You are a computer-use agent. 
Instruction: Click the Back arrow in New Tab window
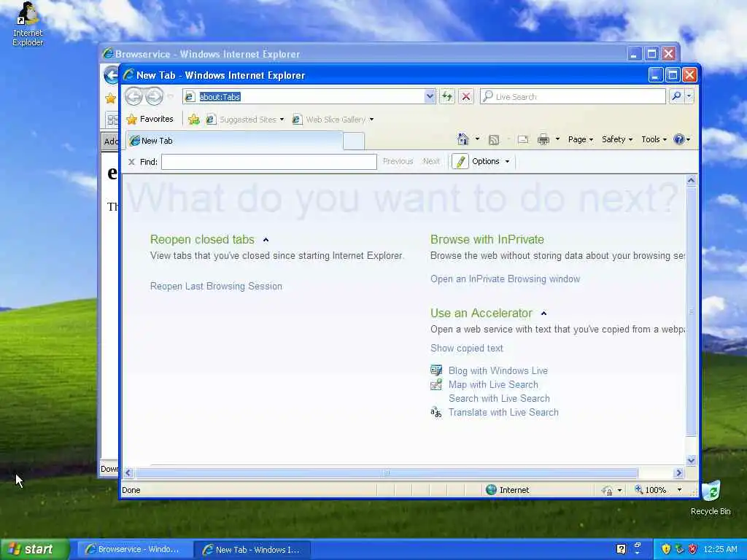tap(134, 97)
